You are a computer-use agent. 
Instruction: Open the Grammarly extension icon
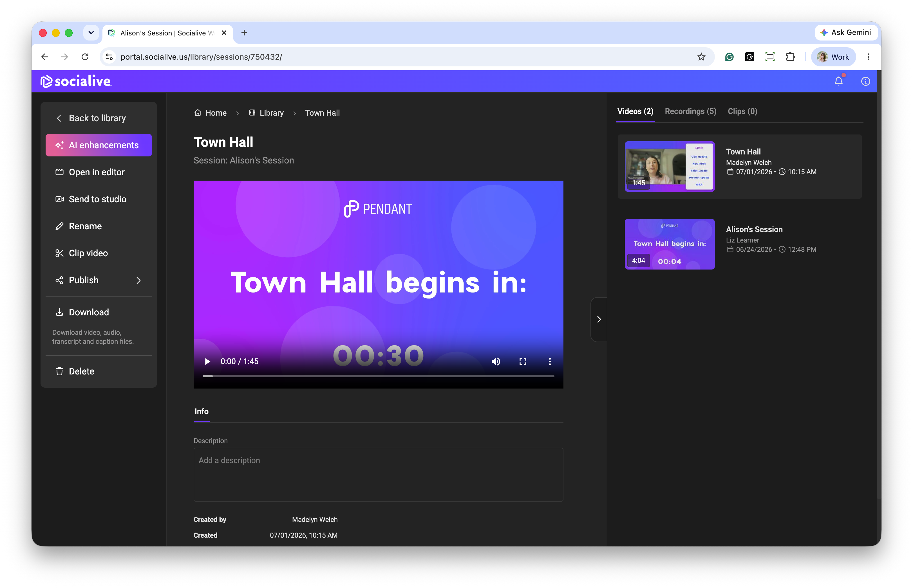tap(729, 57)
